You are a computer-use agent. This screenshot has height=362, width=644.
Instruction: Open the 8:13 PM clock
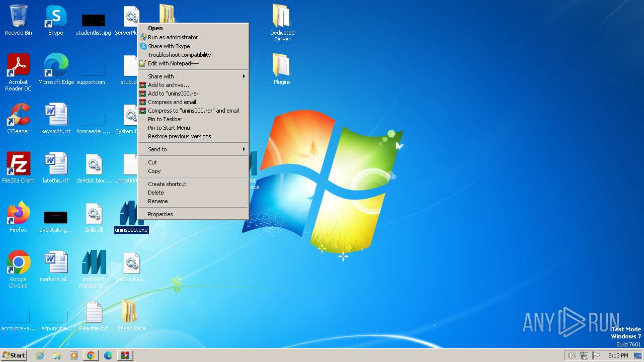[618, 355]
